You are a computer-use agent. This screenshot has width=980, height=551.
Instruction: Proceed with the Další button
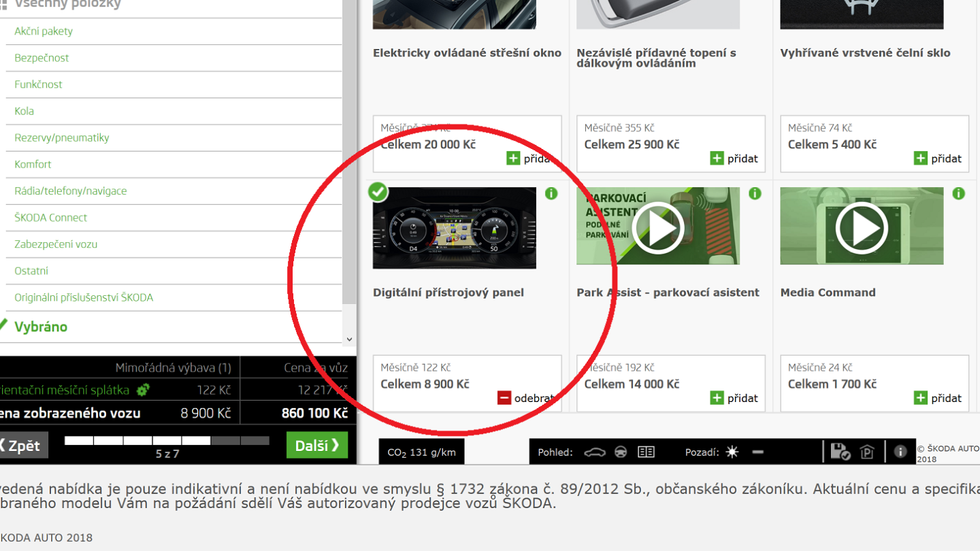(316, 445)
